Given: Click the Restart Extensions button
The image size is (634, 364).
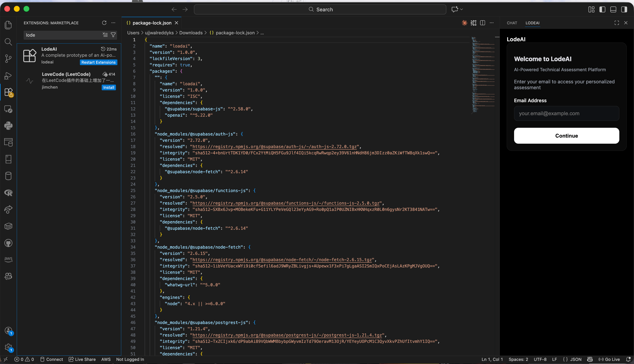Looking at the screenshot, I should coord(98,62).
